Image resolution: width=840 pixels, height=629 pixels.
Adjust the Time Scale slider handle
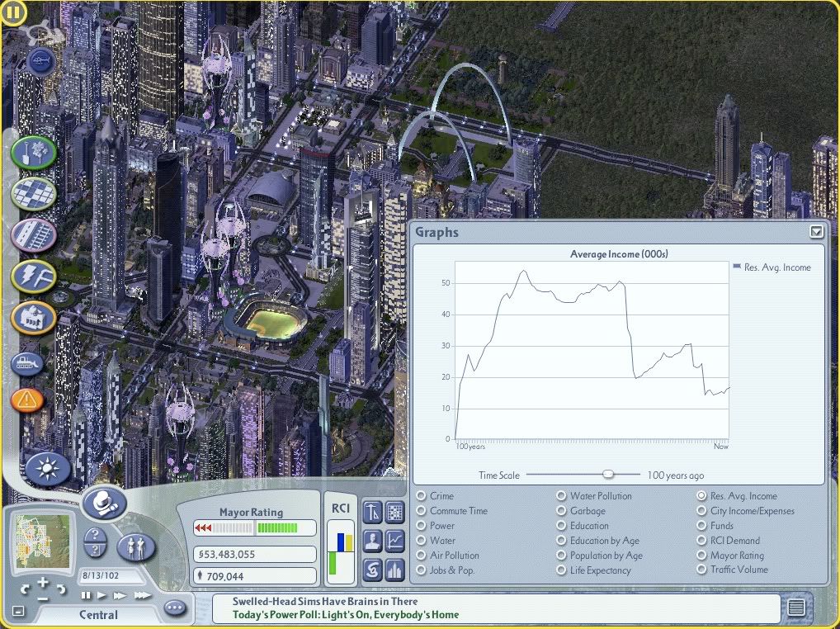608,474
